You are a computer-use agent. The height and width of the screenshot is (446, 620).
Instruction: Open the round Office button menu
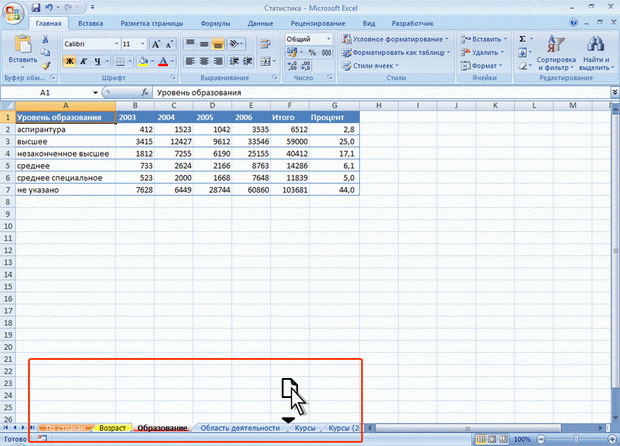click(13, 13)
